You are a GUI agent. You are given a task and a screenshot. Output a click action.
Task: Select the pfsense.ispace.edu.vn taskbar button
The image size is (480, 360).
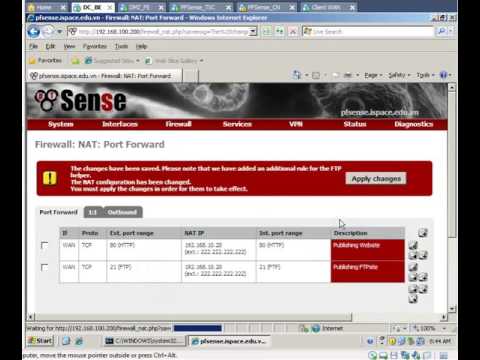point(230,341)
